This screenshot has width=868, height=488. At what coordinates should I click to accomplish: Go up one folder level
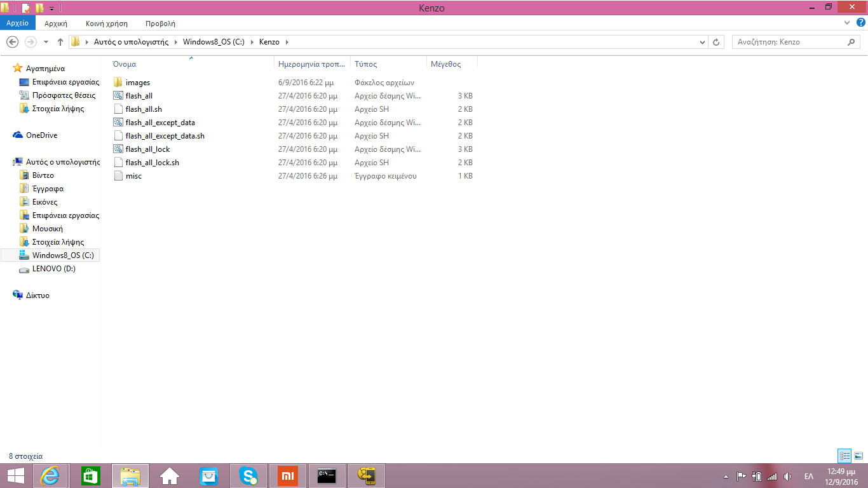[60, 42]
